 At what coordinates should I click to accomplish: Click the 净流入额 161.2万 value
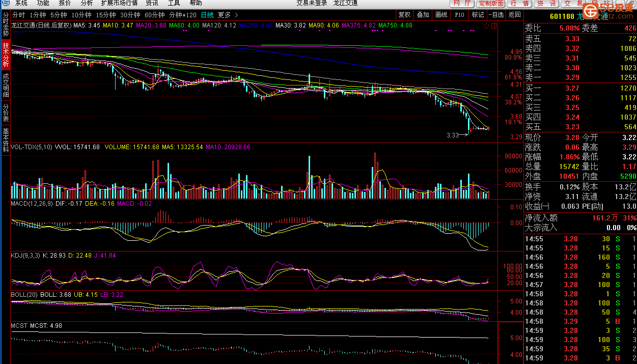tap(605, 218)
